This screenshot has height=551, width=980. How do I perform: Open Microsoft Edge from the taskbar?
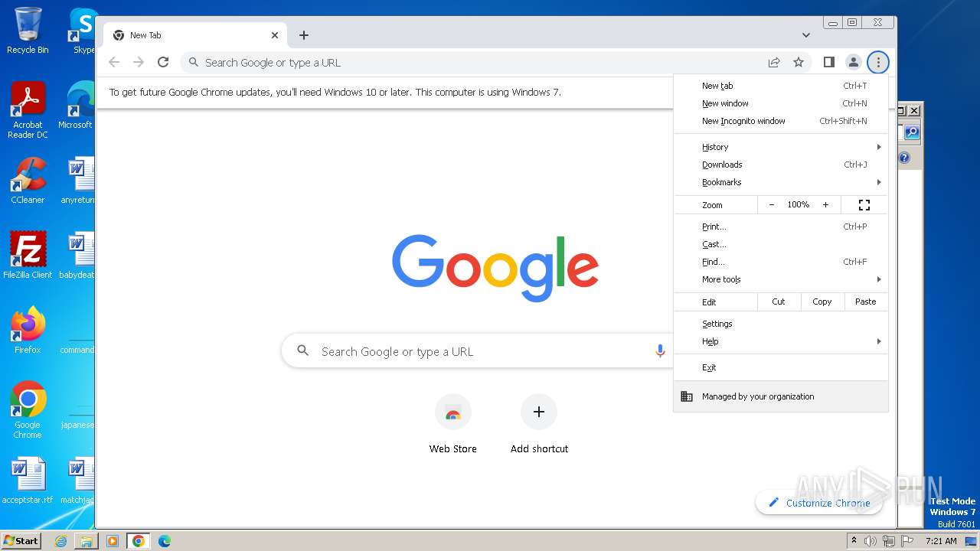[x=164, y=541]
